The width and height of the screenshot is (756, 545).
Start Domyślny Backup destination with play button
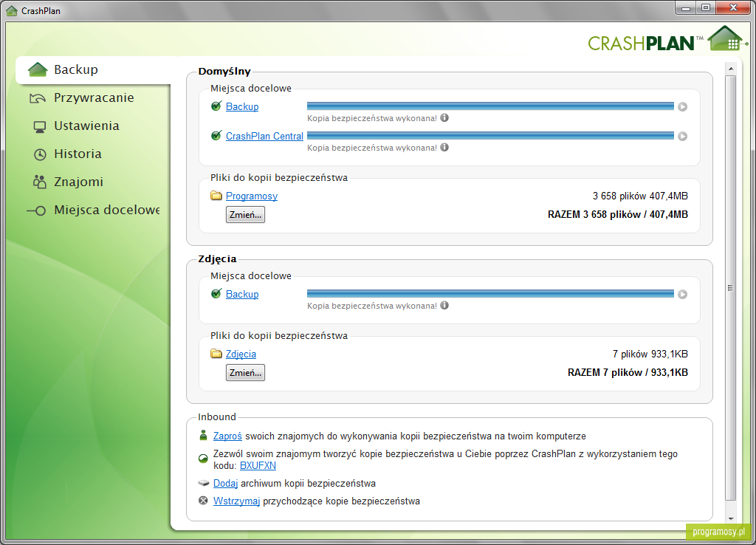(683, 106)
